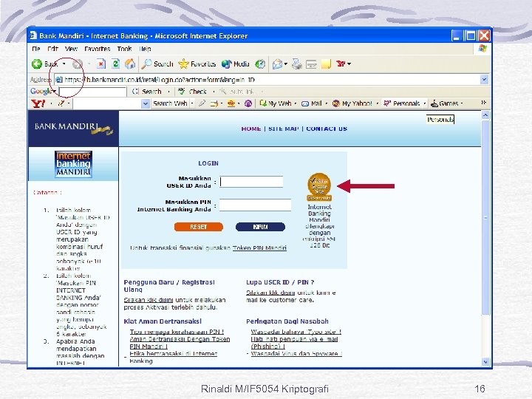Click the SITE MAP link
The image size is (532, 399).
(284, 129)
